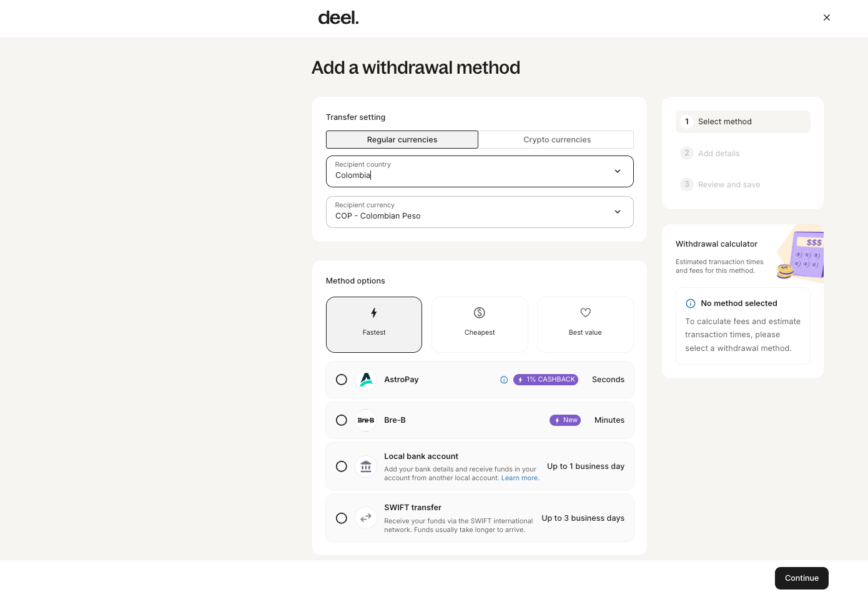
Task: Click the Bre-B logo icon
Action: (366, 420)
